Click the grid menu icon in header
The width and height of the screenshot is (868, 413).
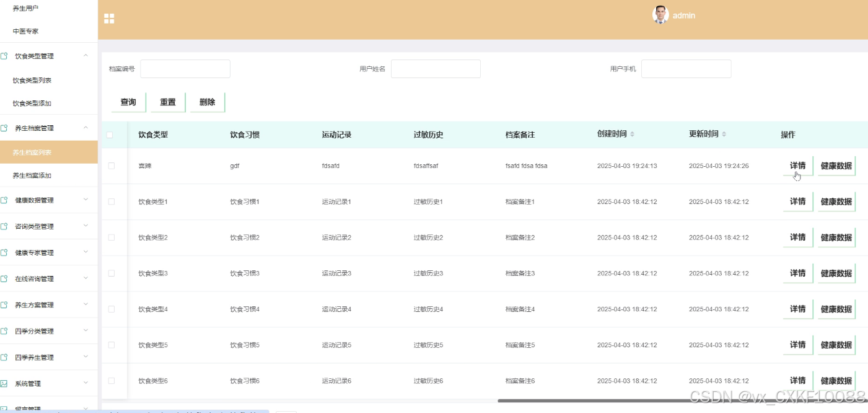pyautogui.click(x=109, y=19)
